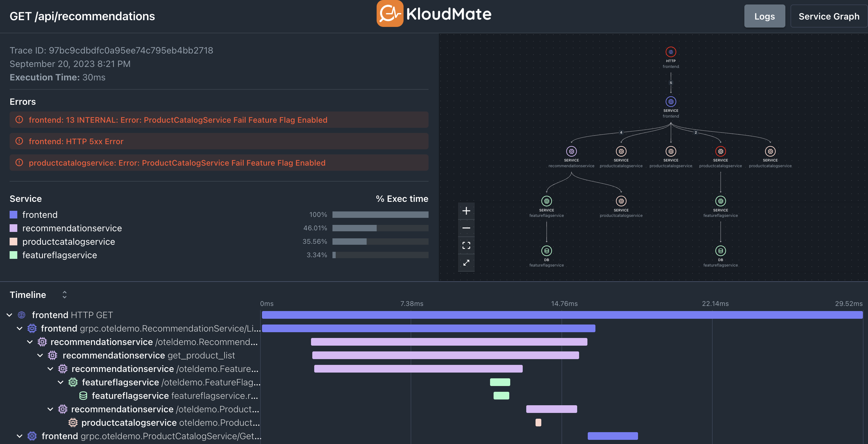Open the Logs tab
The image size is (868, 444).
click(764, 16)
